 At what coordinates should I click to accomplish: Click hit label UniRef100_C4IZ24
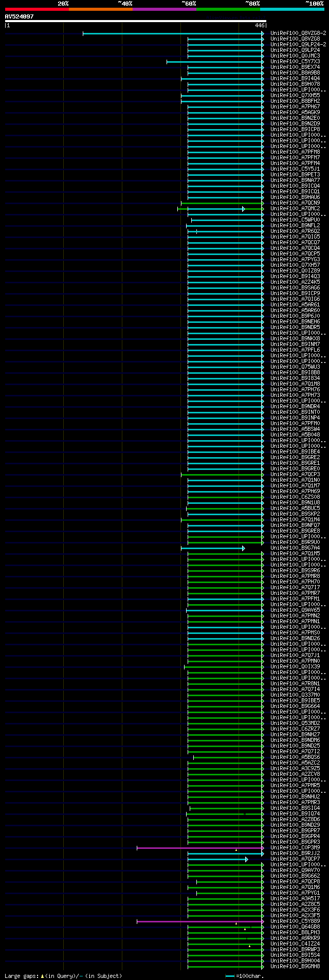pos(295,943)
